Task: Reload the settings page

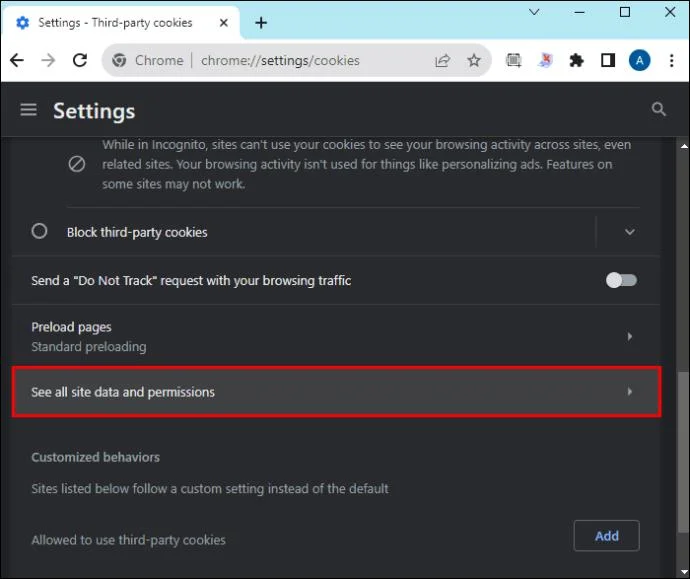Action: pos(80,60)
